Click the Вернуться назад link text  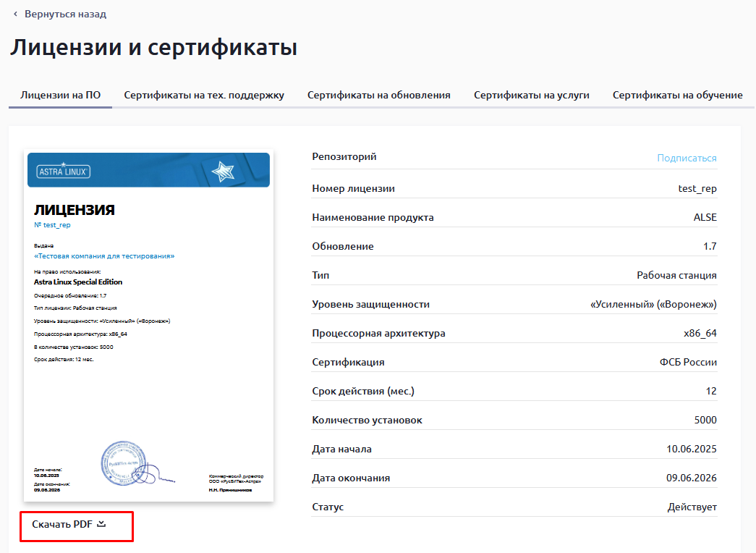65,14
